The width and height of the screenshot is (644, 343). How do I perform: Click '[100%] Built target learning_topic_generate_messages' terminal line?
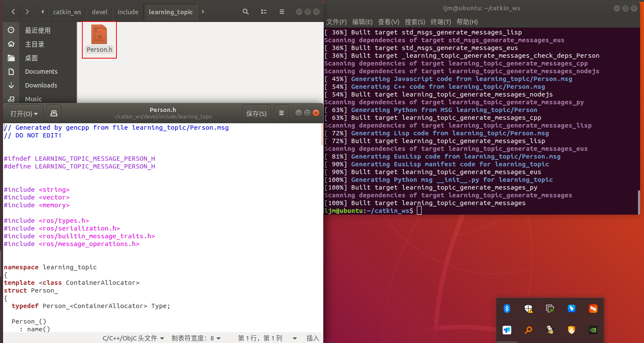(x=425, y=203)
